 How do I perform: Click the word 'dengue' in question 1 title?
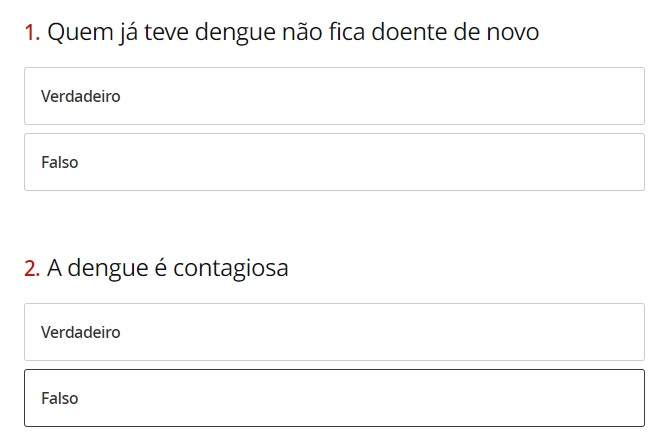(235, 33)
